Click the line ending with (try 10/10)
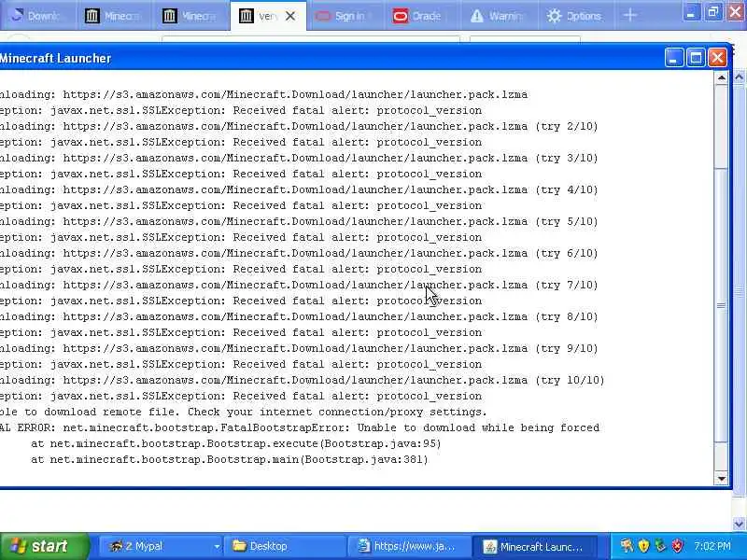This screenshot has width=747, height=560. 302,381
